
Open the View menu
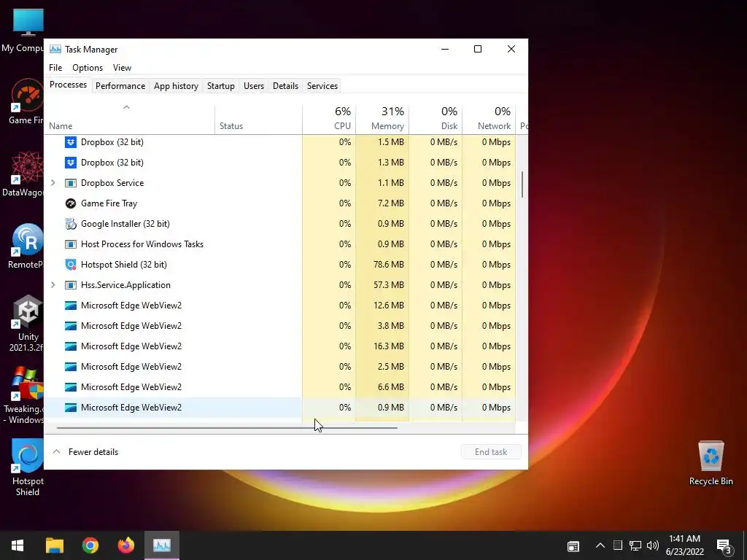tap(122, 68)
